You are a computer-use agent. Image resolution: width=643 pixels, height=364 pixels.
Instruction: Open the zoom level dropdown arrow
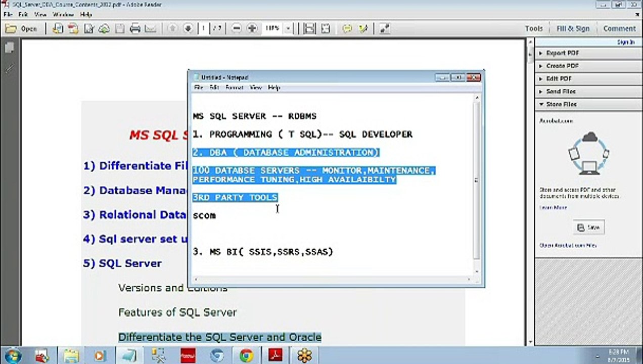point(288,29)
